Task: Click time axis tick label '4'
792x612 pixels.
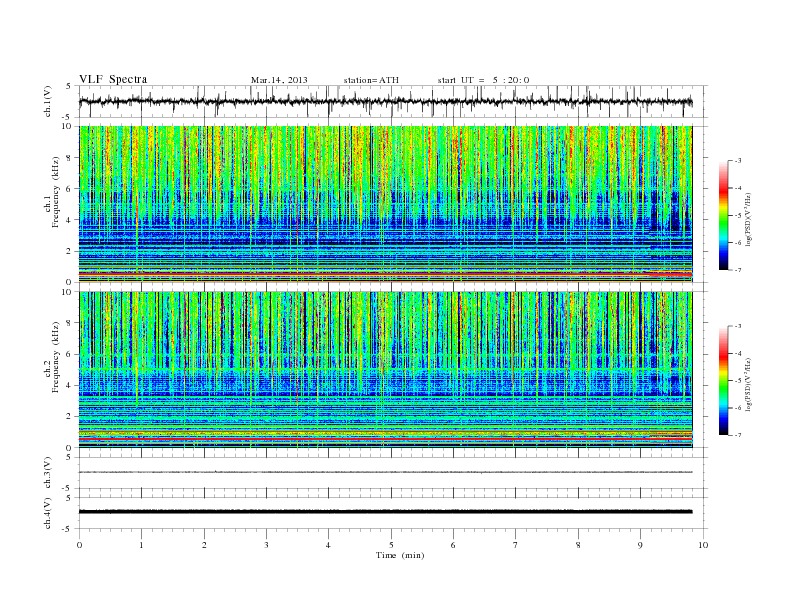Action: tap(328, 545)
